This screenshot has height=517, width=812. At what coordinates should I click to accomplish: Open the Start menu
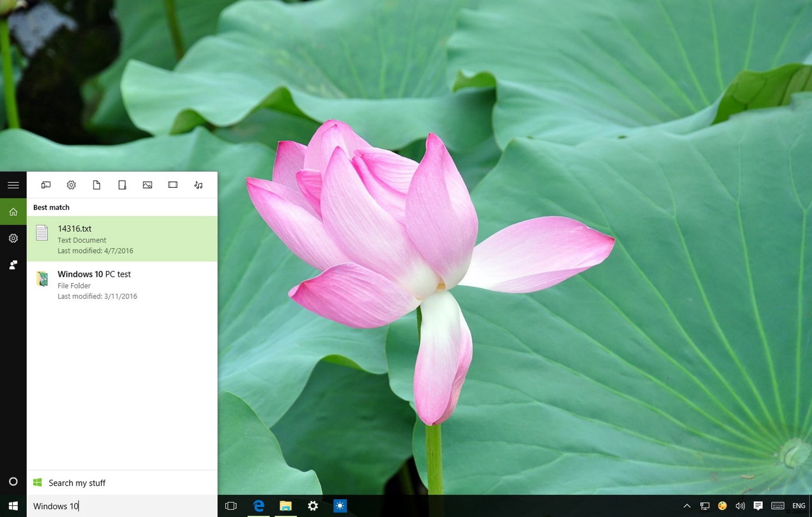coord(13,506)
